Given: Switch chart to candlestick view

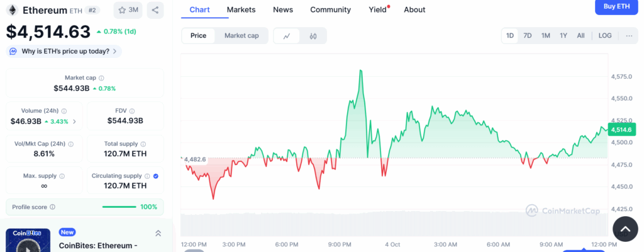Looking at the screenshot, I should tap(313, 36).
